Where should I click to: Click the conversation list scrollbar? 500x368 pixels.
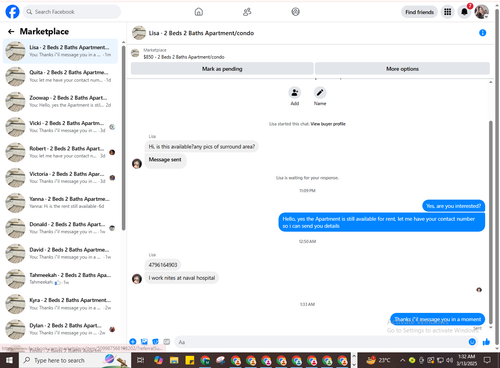(123, 138)
